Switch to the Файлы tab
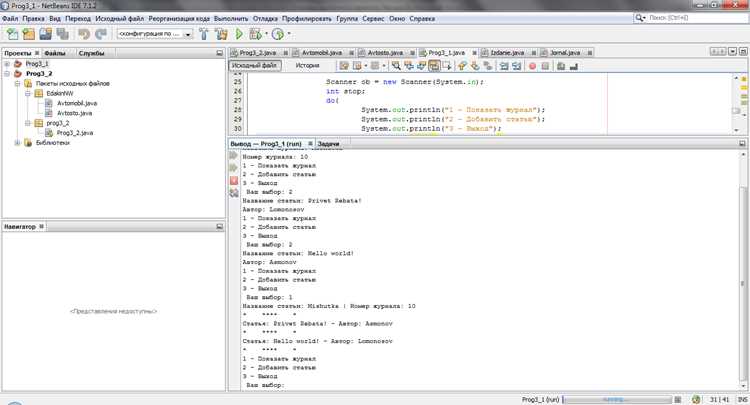The image size is (750, 405). point(55,53)
